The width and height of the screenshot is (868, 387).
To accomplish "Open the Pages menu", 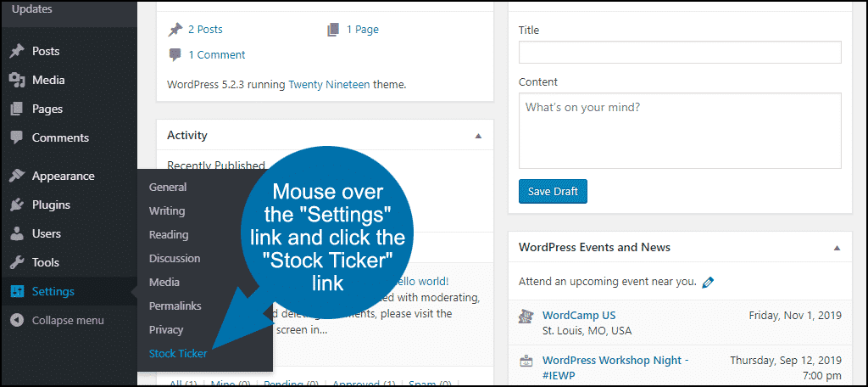I will coord(47,109).
